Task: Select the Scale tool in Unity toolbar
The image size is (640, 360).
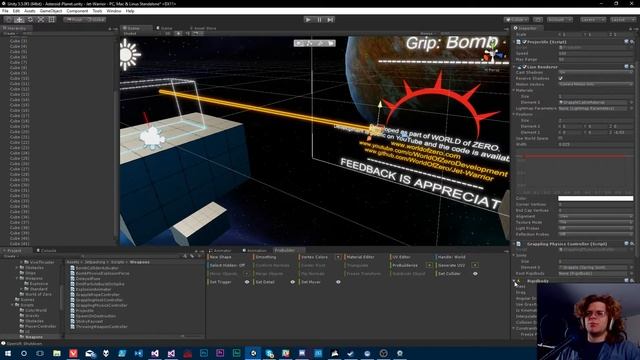Action: (41, 20)
